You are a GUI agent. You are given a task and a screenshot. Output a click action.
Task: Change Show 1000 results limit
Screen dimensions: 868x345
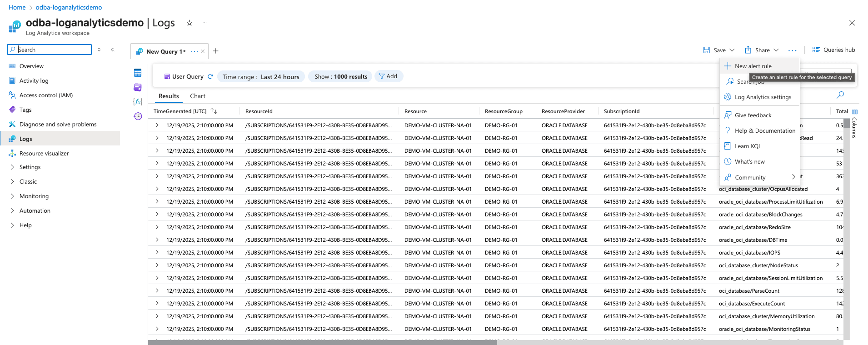click(x=341, y=77)
